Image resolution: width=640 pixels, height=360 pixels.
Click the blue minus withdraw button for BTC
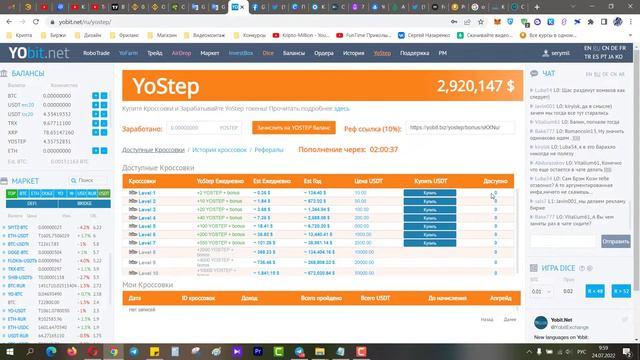104,96
